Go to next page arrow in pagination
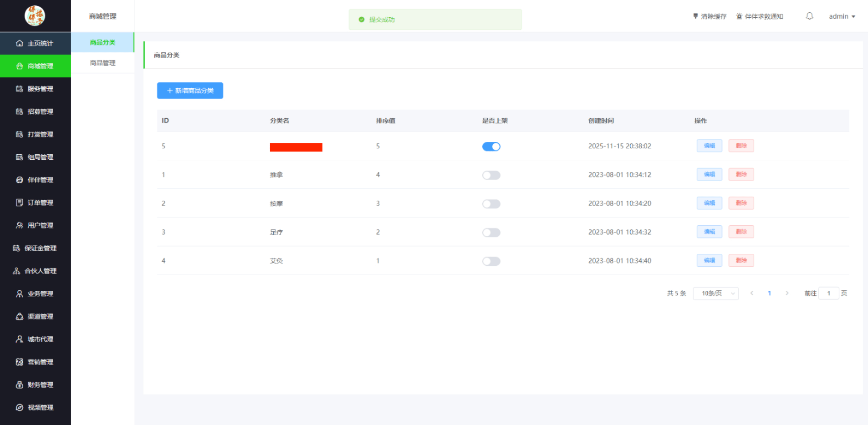 [787, 293]
